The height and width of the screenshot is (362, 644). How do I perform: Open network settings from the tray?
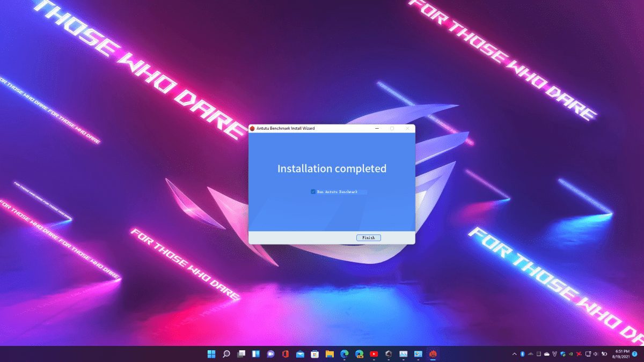coord(588,354)
